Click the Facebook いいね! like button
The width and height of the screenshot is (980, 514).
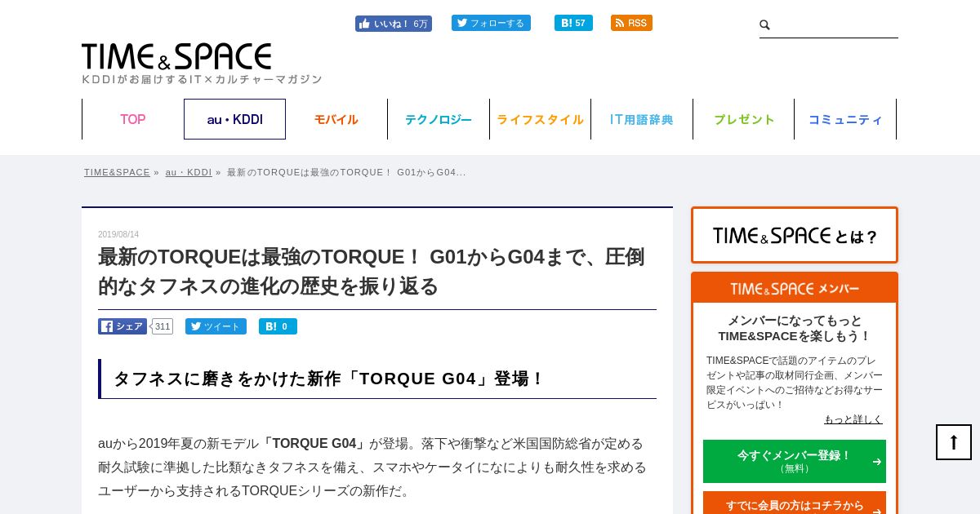pos(394,24)
